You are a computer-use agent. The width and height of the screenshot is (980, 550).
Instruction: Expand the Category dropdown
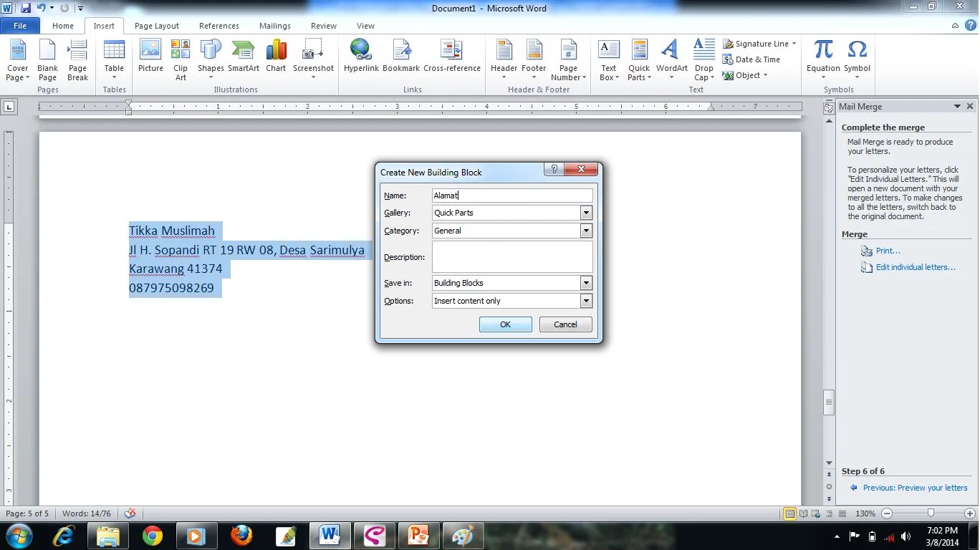tap(586, 231)
